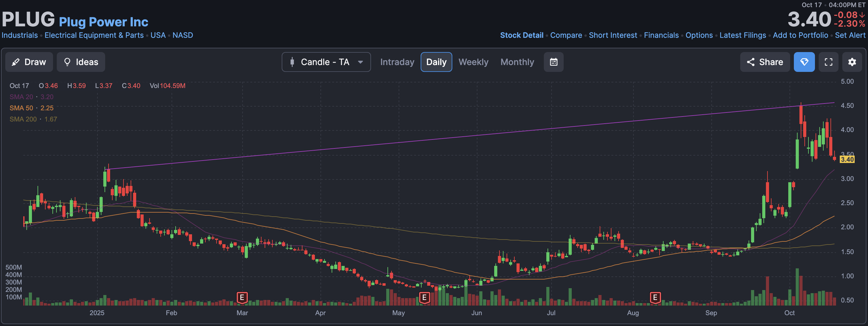The height and width of the screenshot is (326, 868).
Task: Toggle fullscreen chart mode icon
Action: coord(829,62)
